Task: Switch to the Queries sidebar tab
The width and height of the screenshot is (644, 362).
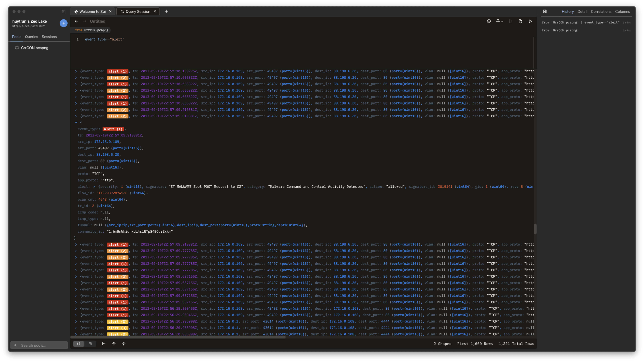Action: tap(32, 37)
